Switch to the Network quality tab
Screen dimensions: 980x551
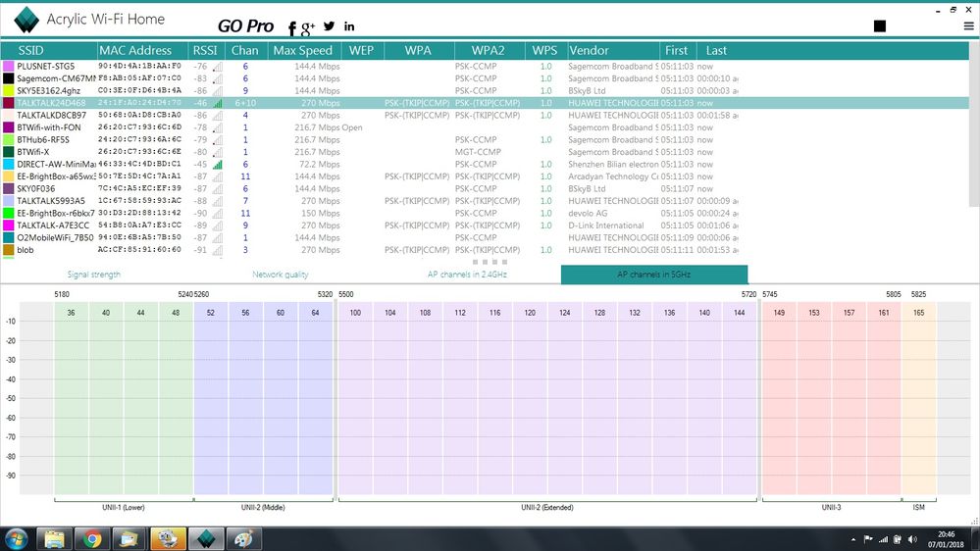[x=280, y=275]
